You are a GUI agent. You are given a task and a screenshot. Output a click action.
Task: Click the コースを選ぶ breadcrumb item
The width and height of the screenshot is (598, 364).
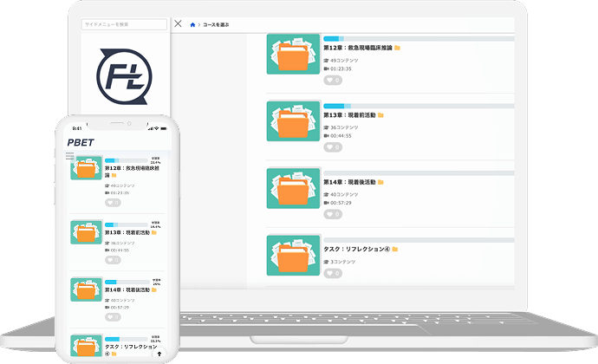point(215,25)
